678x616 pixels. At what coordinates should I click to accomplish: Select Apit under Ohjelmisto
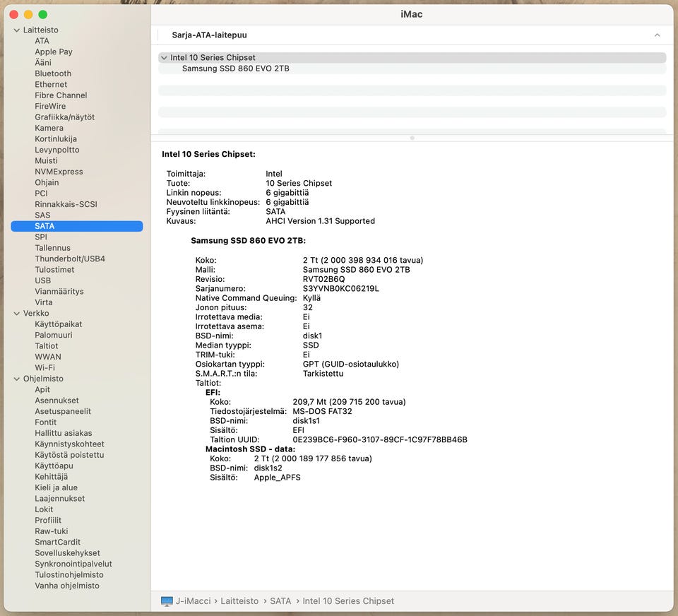click(x=42, y=389)
